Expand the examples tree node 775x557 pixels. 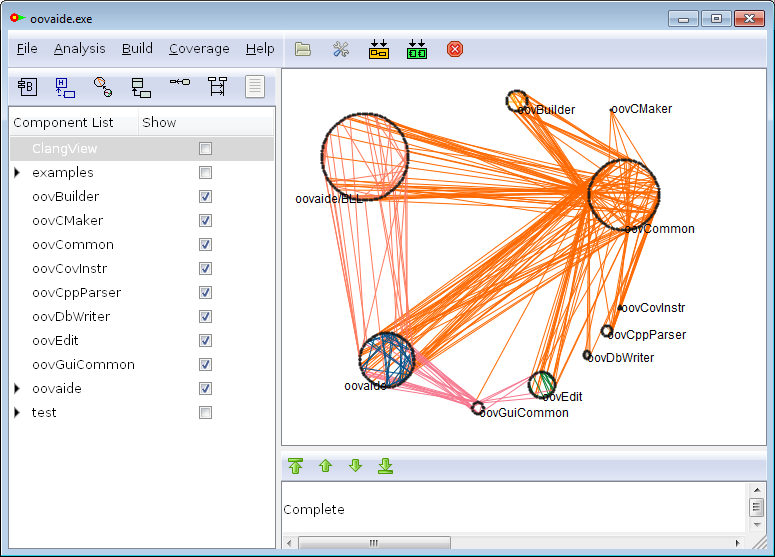click(17, 172)
